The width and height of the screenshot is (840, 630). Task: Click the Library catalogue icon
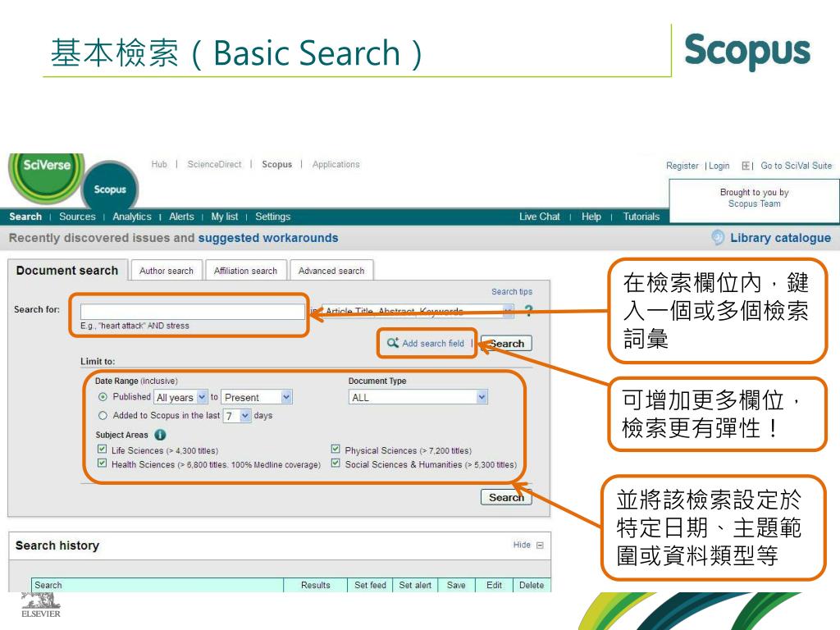pos(717,237)
